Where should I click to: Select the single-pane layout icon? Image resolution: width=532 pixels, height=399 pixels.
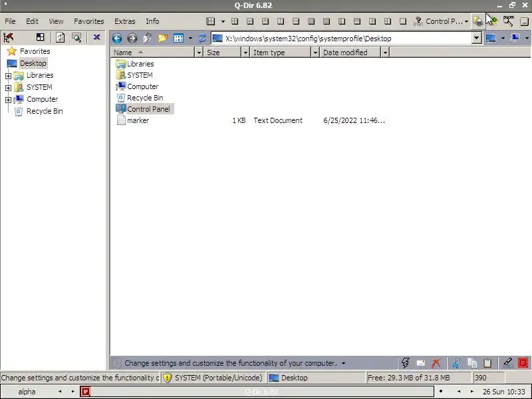403,21
